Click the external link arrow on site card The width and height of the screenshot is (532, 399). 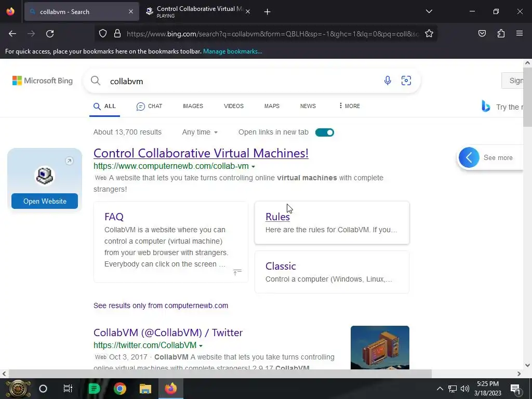click(x=69, y=161)
